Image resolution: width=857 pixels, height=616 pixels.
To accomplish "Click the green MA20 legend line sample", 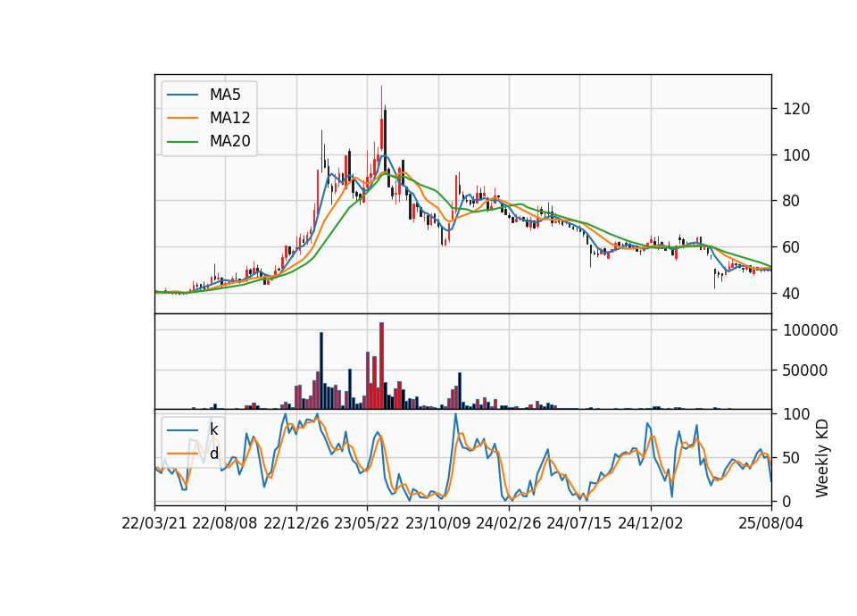I will click(x=182, y=141).
